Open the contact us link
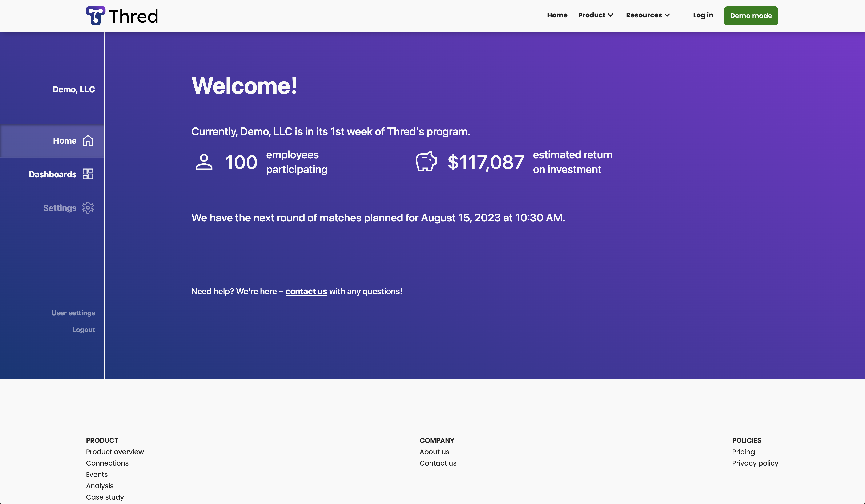 pos(306,291)
